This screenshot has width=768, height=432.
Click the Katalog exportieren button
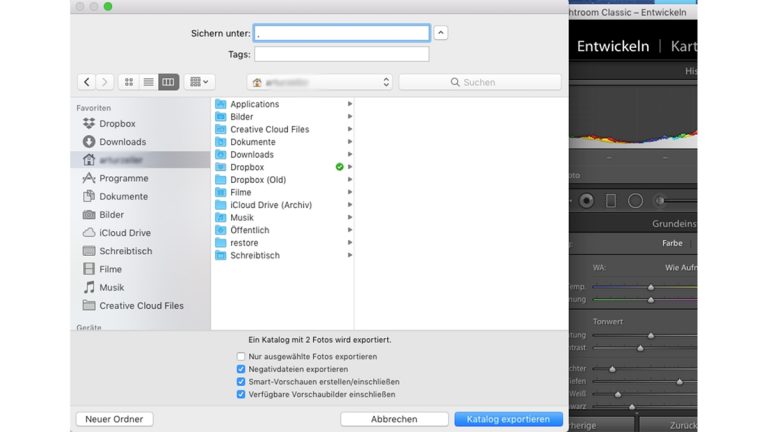tap(508, 419)
